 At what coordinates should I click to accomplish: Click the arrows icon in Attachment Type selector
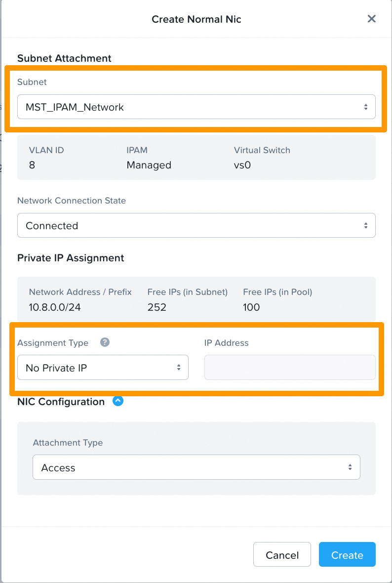coord(351,467)
